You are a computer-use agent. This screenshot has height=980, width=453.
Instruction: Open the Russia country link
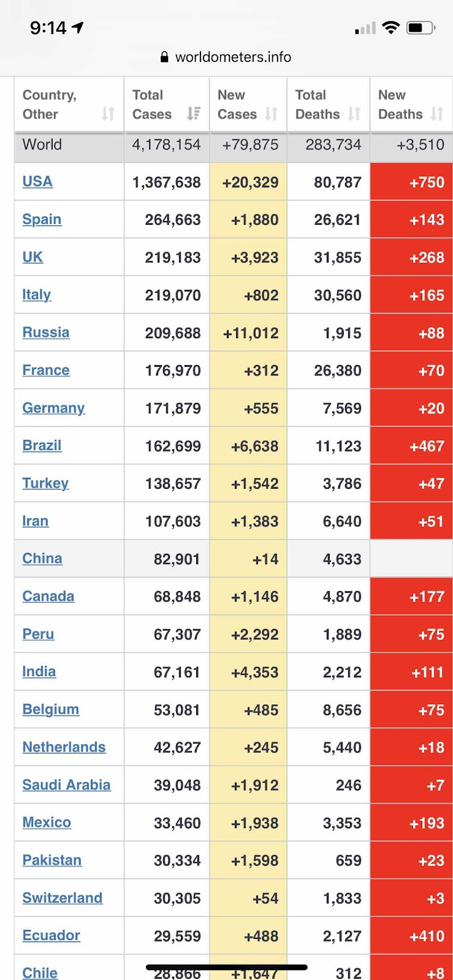click(x=46, y=333)
